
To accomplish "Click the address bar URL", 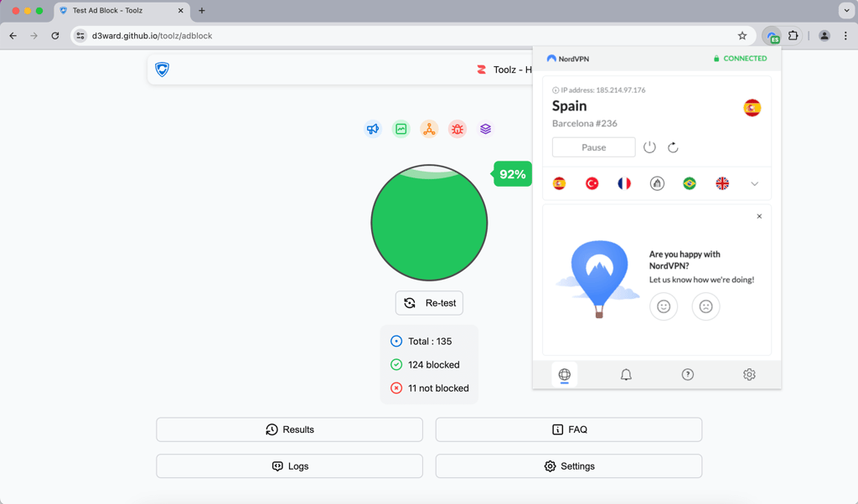I will coord(152,36).
